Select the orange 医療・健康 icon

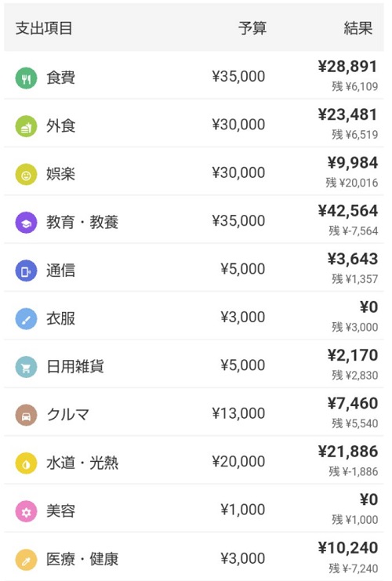[x=26, y=560]
